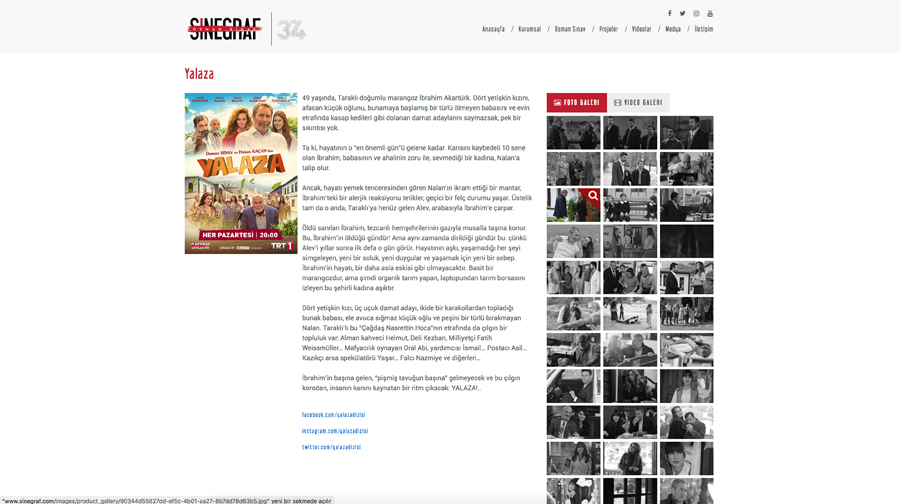Click the Yalaza series poster image
The height and width of the screenshot is (504, 900).
click(x=241, y=173)
